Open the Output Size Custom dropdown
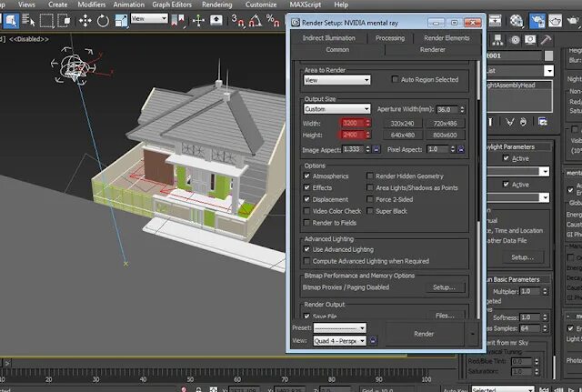Screen dimensions: 582x392 tap(337, 109)
